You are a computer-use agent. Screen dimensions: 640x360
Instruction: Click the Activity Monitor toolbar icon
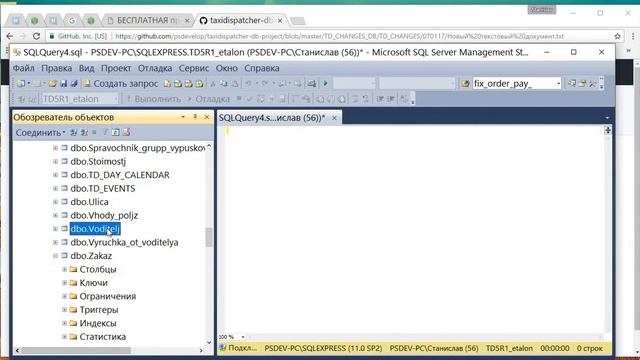311,84
